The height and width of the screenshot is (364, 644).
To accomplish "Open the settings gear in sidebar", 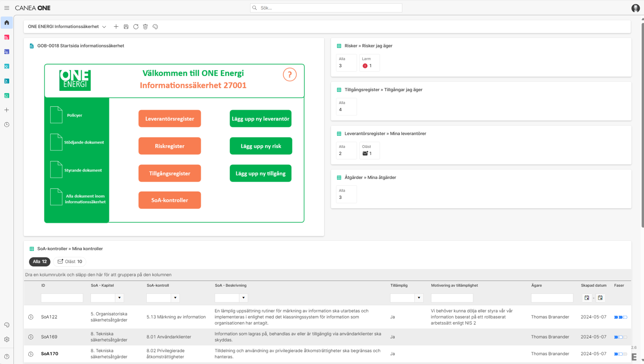I will 7,339.
